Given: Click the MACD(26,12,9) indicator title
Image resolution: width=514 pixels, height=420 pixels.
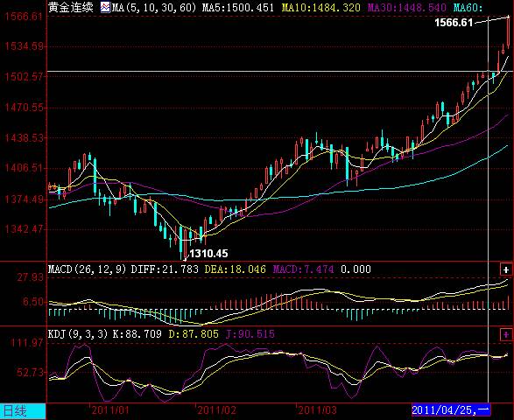Looking at the screenshot, I should [x=88, y=269].
